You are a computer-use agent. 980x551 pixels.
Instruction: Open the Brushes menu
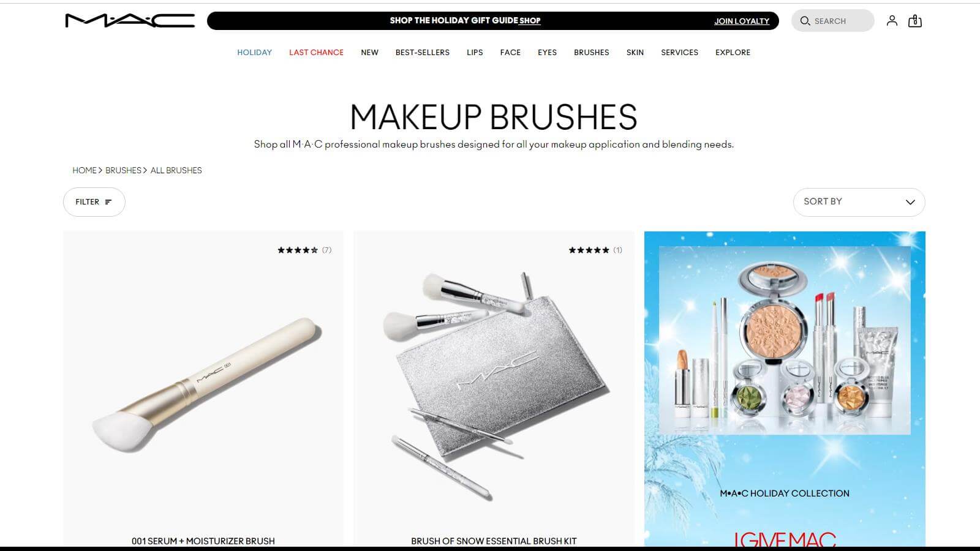pos(591,53)
